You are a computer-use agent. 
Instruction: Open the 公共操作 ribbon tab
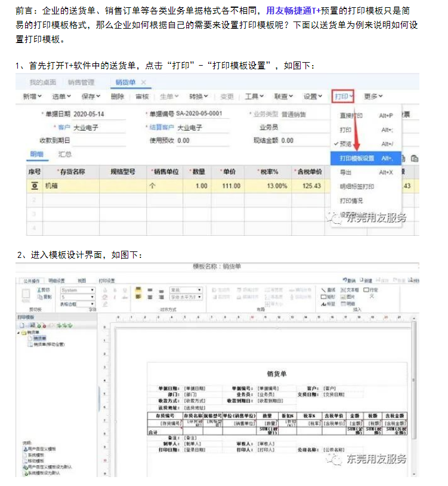[x=31, y=281]
